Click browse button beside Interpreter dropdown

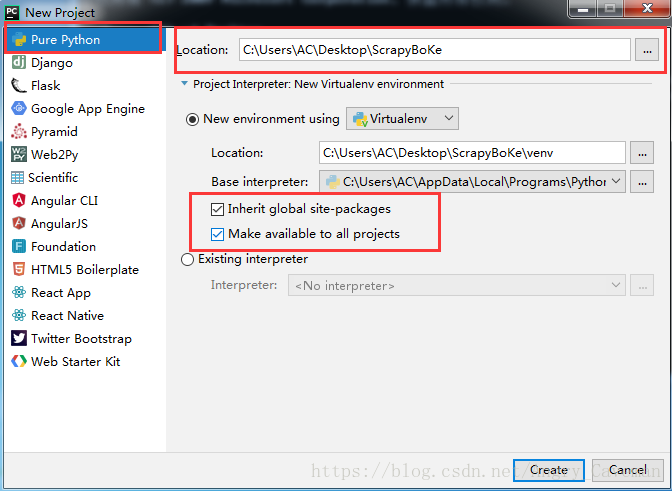pyautogui.click(x=642, y=285)
